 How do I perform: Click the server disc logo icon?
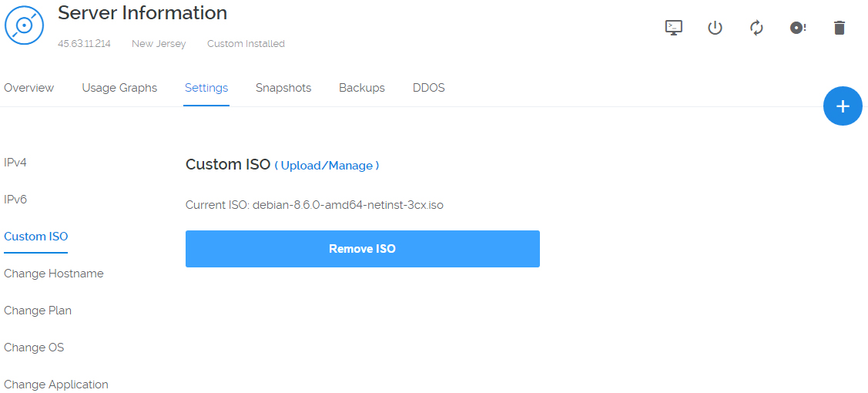tap(24, 25)
